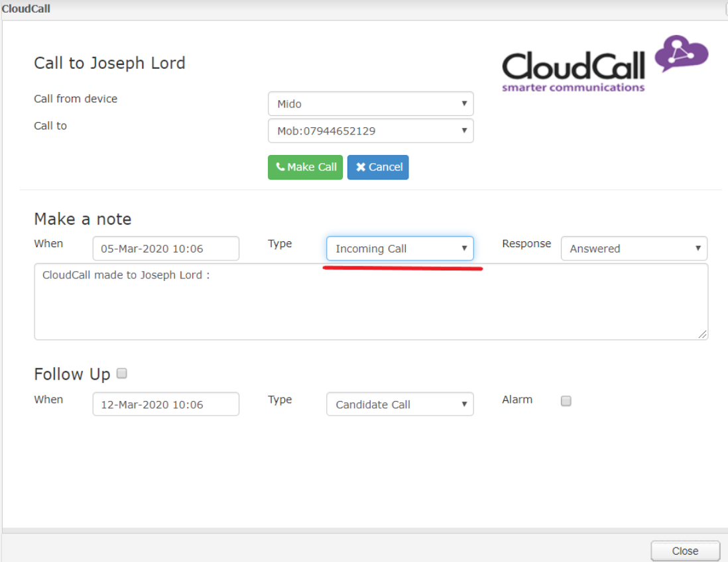Click the Make a note heading

pos(83,219)
